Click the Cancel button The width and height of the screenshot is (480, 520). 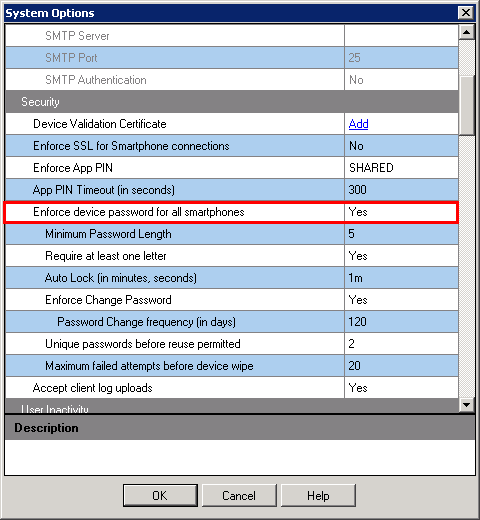pos(239,495)
